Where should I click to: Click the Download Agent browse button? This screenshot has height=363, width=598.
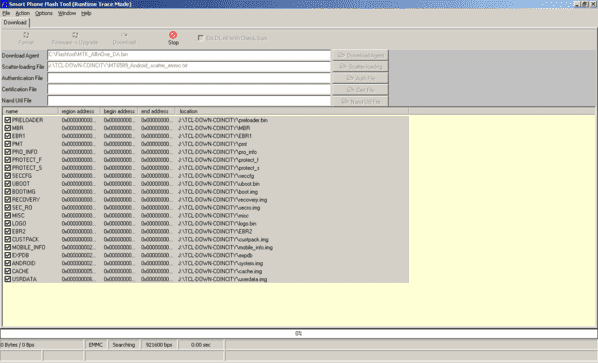[x=360, y=55]
